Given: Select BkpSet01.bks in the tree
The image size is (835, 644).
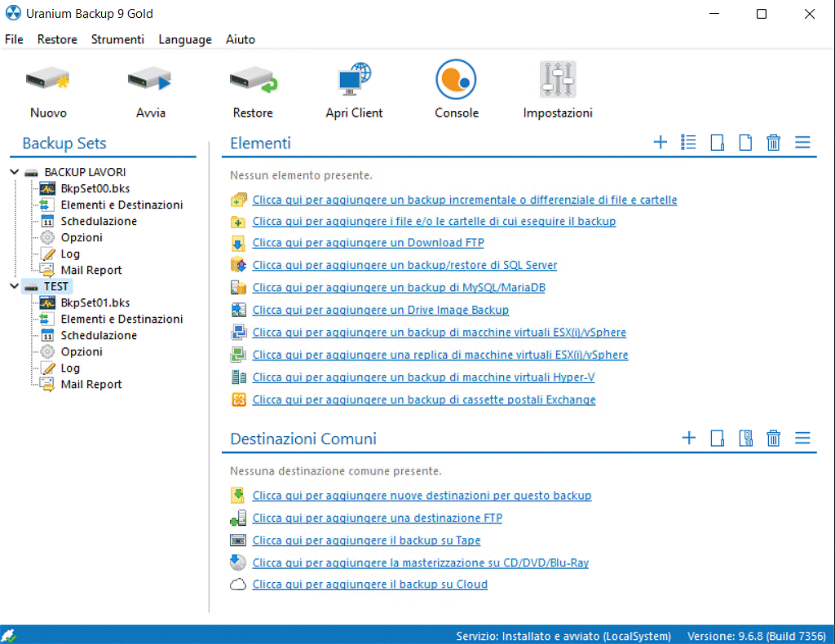Looking at the screenshot, I should pyautogui.click(x=95, y=302).
